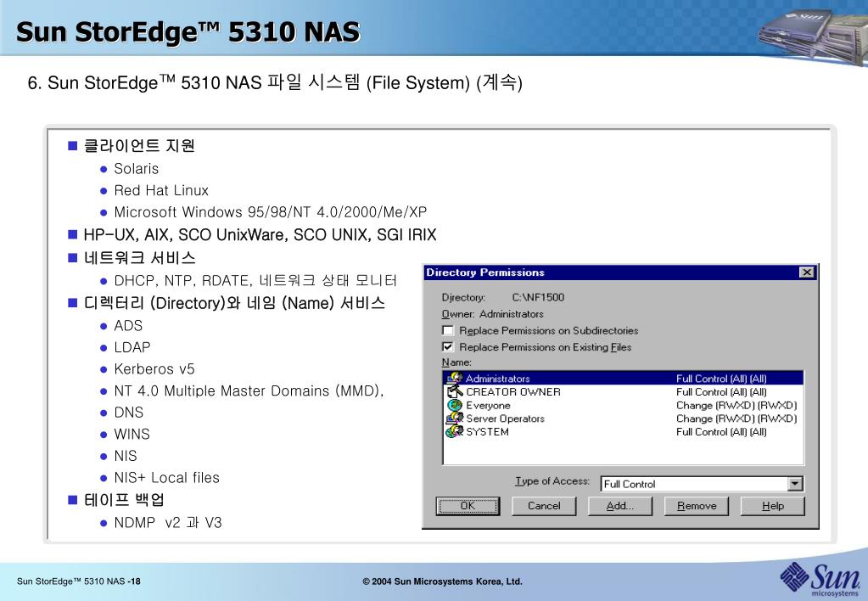The image size is (868, 601).
Task: Click the SYSTEM group icon in the list
Action: (x=455, y=431)
